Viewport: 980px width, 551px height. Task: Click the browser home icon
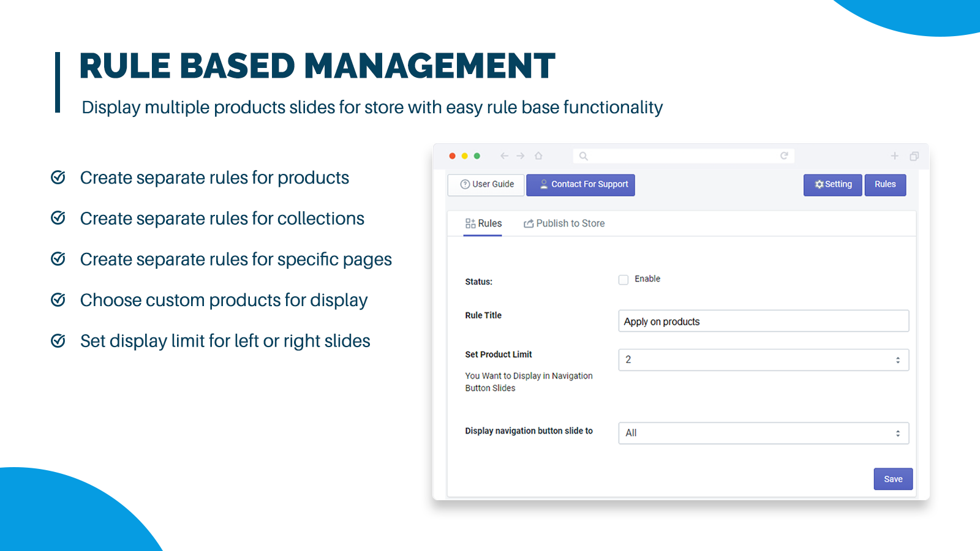point(538,156)
